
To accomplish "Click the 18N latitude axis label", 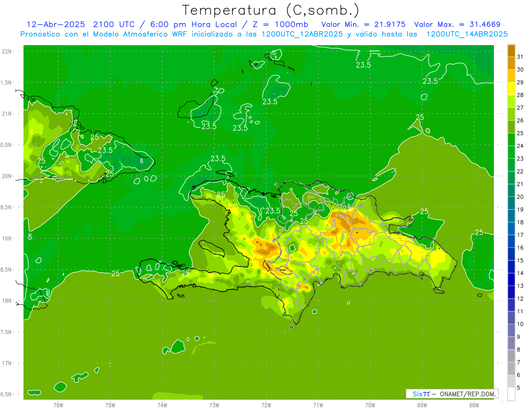I will [7, 301].
